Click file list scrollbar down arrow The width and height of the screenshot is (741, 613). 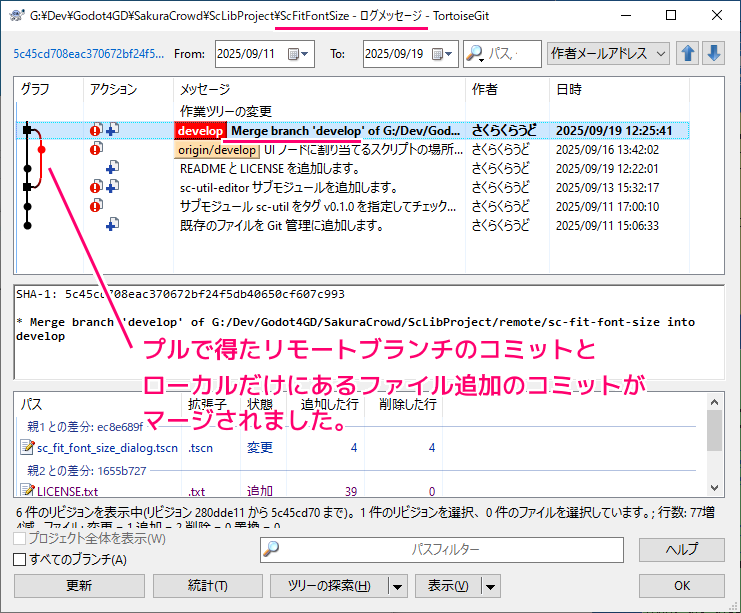click(x=714, y=488)
